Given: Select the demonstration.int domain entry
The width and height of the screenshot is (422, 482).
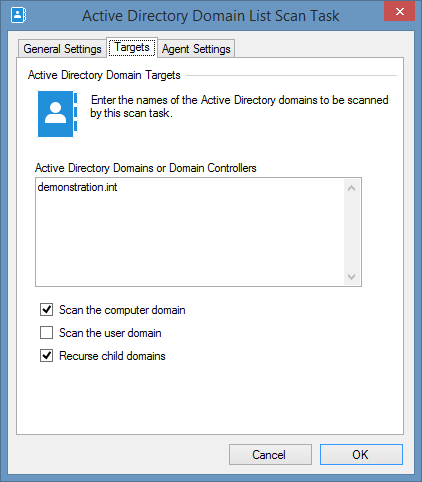Looking at the screenshot, I should point(77,187).
